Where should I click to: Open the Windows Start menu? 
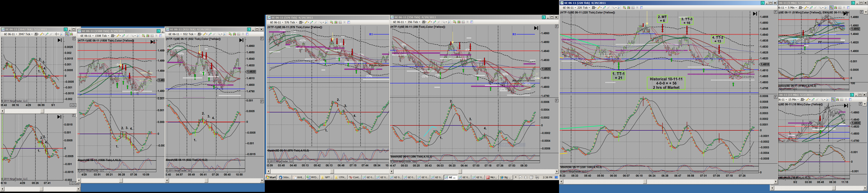click(x=271, y=177)
